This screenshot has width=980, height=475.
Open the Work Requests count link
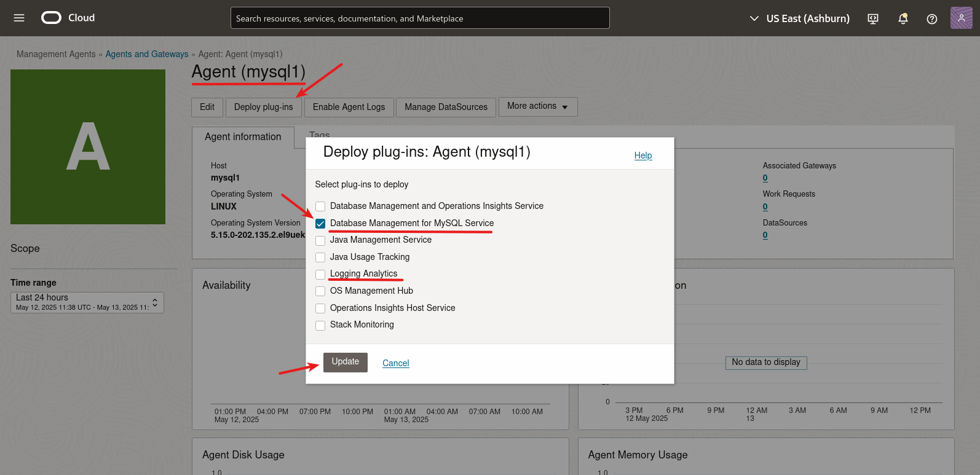765,206
